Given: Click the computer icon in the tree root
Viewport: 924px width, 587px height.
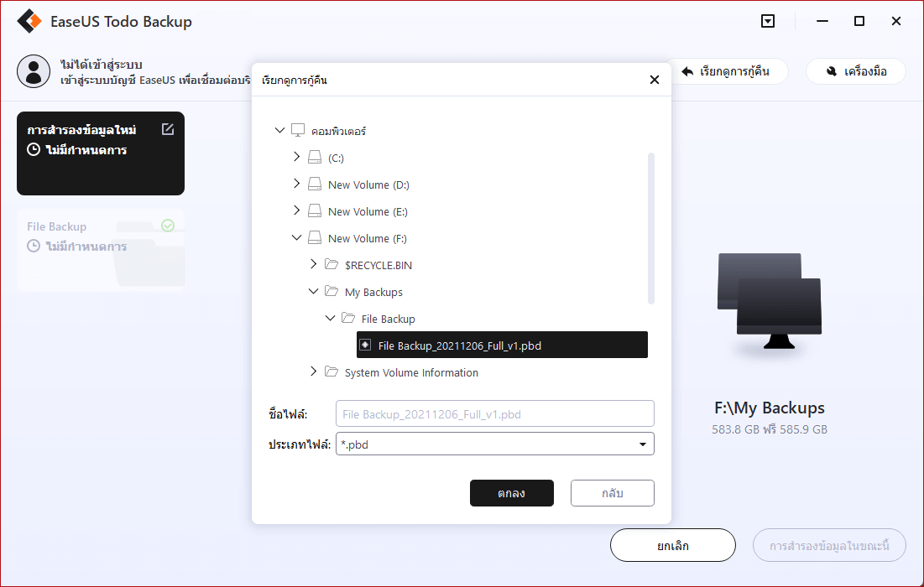Looking at the screenshot, I should point(298,130).
